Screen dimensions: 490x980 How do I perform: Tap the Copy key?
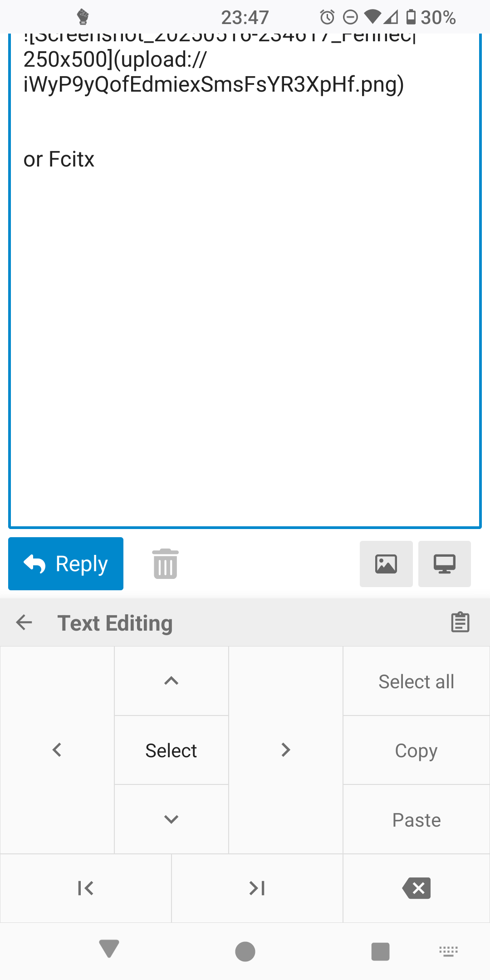pyautogui.click(x=416, y=750)
